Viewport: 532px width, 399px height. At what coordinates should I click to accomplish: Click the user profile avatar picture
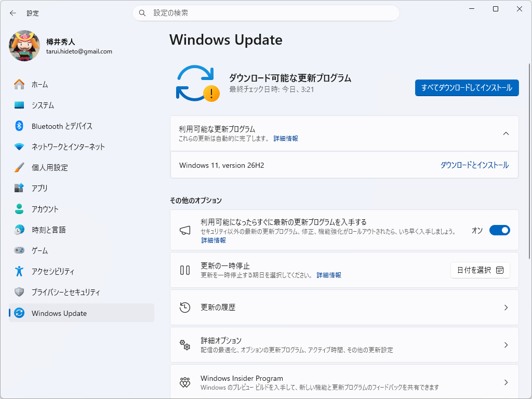coord(24,46)
